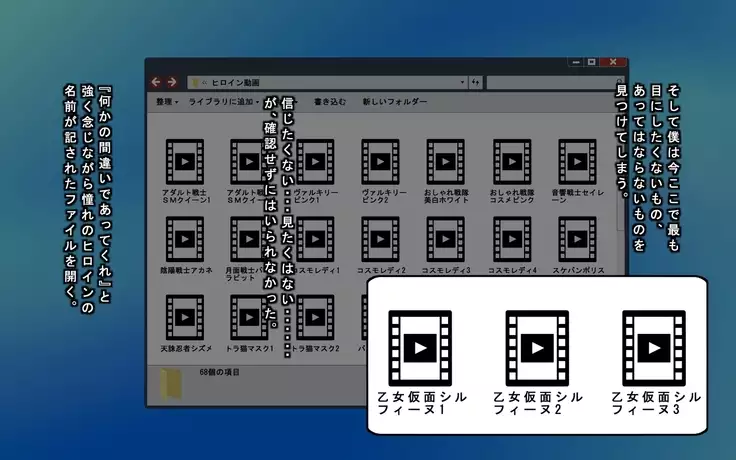Click the 新しいフォルダー button
This screenshot has height=460, width=736.
click(394, 102)
